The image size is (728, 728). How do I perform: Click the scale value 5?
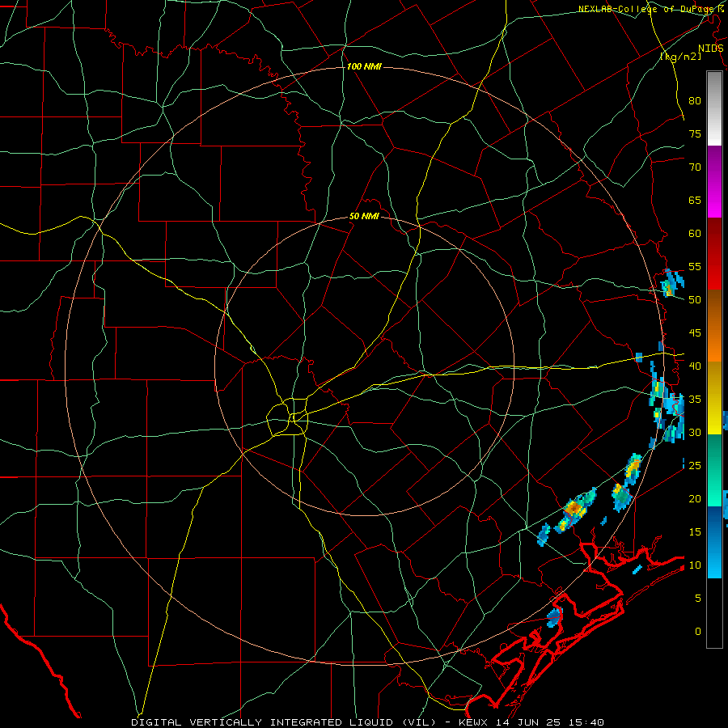pos(698,599)
